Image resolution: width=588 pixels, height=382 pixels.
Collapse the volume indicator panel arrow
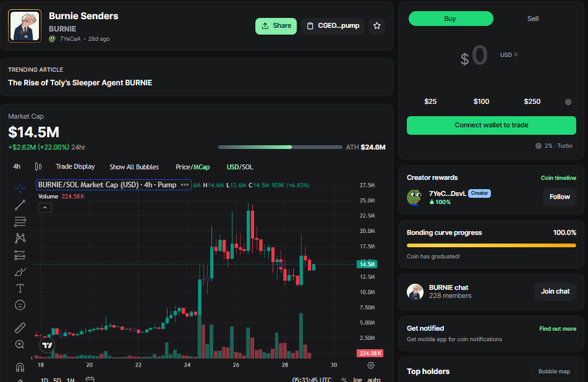[x=45, y=208]
